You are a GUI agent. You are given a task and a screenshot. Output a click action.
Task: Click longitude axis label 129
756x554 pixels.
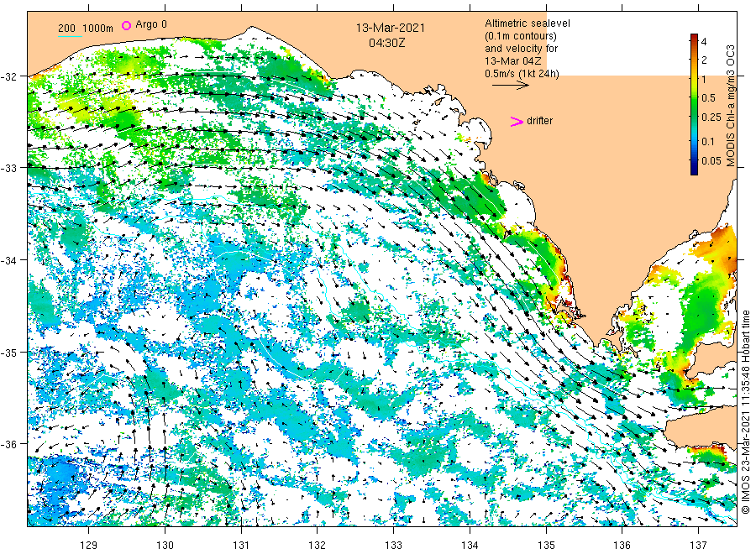point(89,546)
